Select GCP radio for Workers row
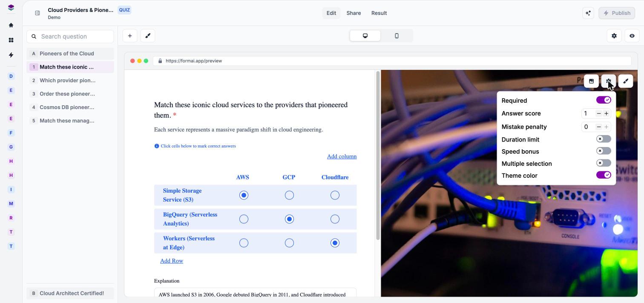Image resolution: width=644 pixels, height=303 pixels. [x=289, y=243]
